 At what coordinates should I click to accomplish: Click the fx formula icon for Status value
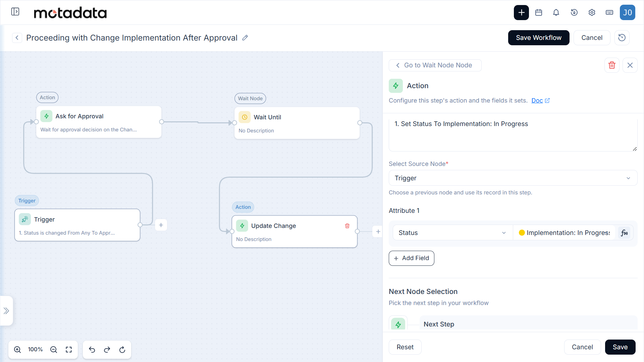[x=624, y=233]
